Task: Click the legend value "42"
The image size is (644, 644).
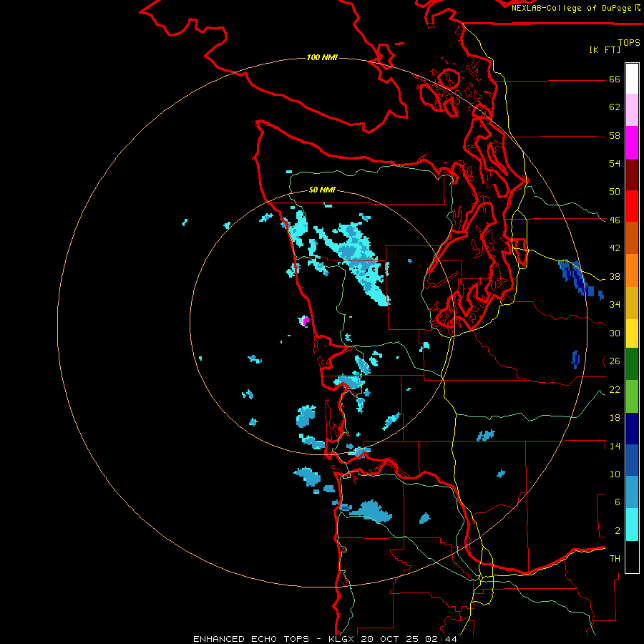Action: [615, 248]
